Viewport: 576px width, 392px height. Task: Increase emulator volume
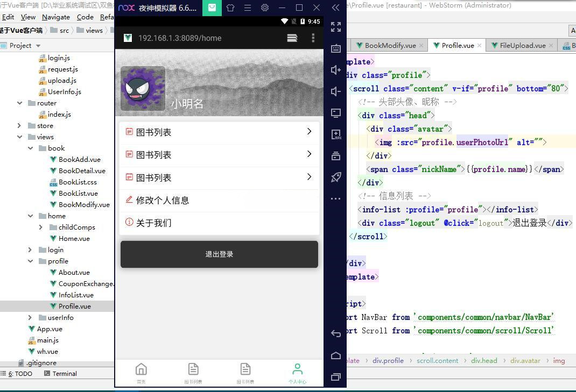coord(335,69)
